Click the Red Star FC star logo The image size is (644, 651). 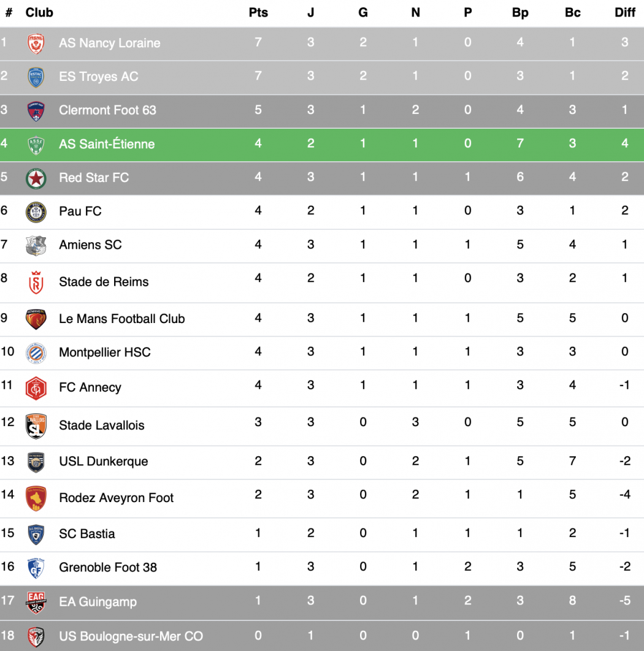pyautogui.click(x=36, y=178)
